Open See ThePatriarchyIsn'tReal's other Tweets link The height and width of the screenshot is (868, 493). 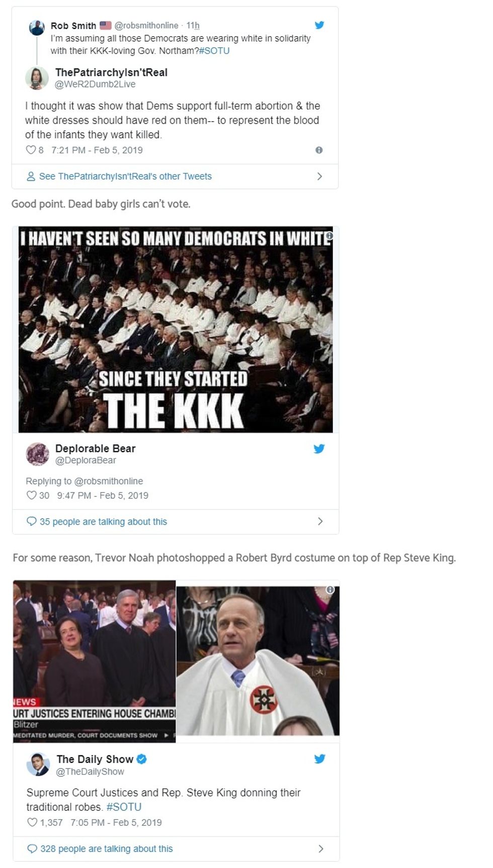[x=125, y=176]
